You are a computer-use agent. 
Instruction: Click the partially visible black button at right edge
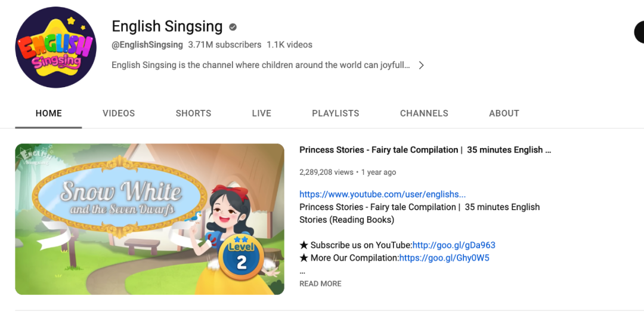click(x=639, y=32)
